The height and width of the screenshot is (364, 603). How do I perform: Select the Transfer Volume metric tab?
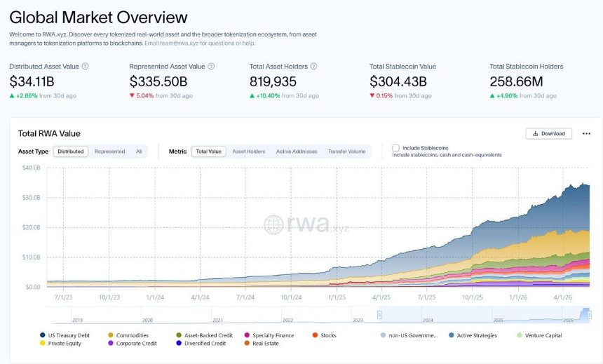[x=347, y=151]
